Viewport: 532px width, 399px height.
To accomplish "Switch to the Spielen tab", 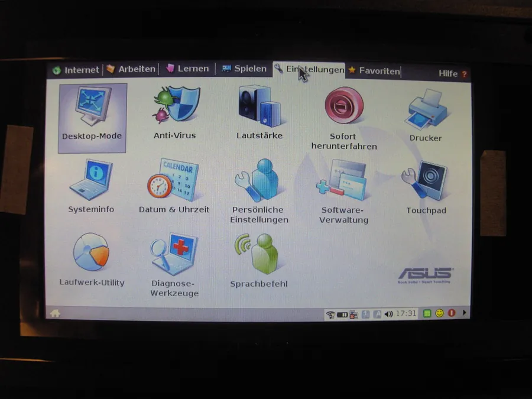I will coord(244,69).
